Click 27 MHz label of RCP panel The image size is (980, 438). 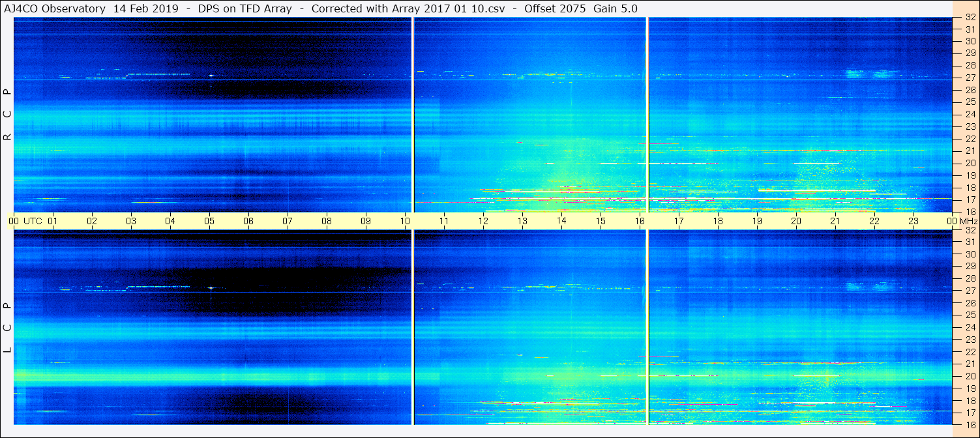[970, 78]
